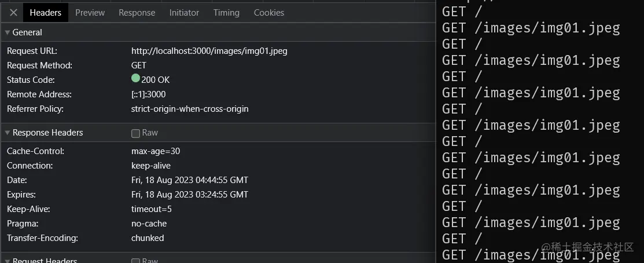Open the Timing tab

coord(226,12)
